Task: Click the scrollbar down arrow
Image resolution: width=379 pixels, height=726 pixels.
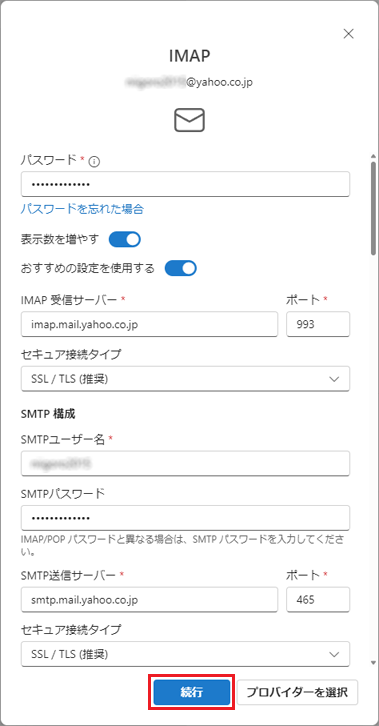Action: [x=373, y=663]
